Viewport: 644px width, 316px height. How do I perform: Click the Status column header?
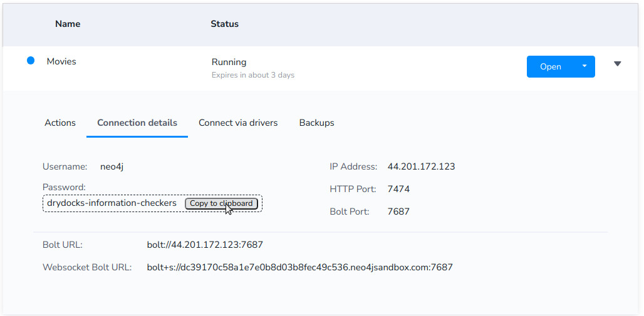(x=225, y=24)
